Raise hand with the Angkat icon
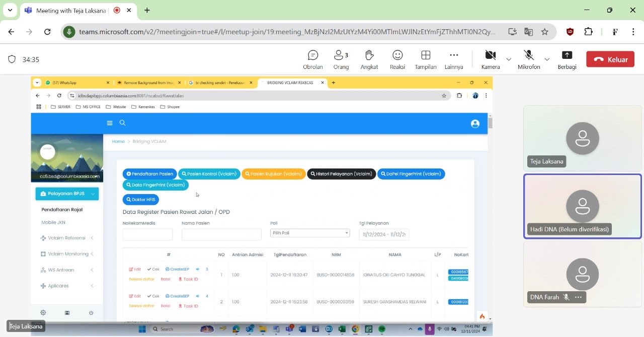 pyautogui.click(x=369, y=59)
